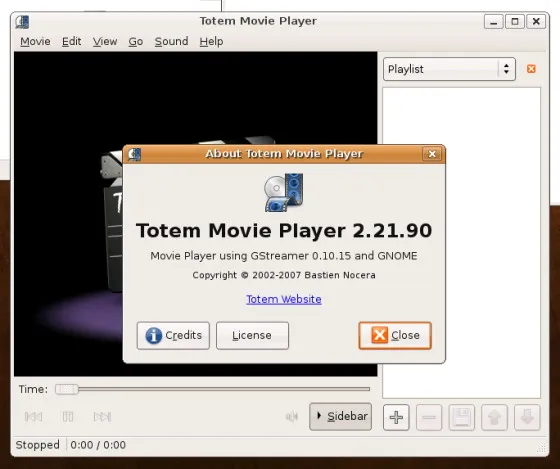Viewport: 560px width, 469px height.
Task: Add a file to playlist with plus icon
Action: [x=396, y=417]
